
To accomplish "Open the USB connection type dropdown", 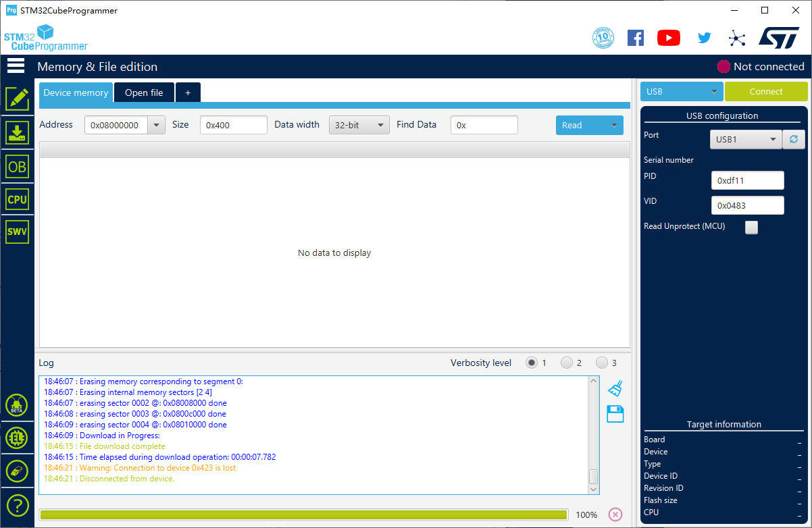I will tap(682, 91).
